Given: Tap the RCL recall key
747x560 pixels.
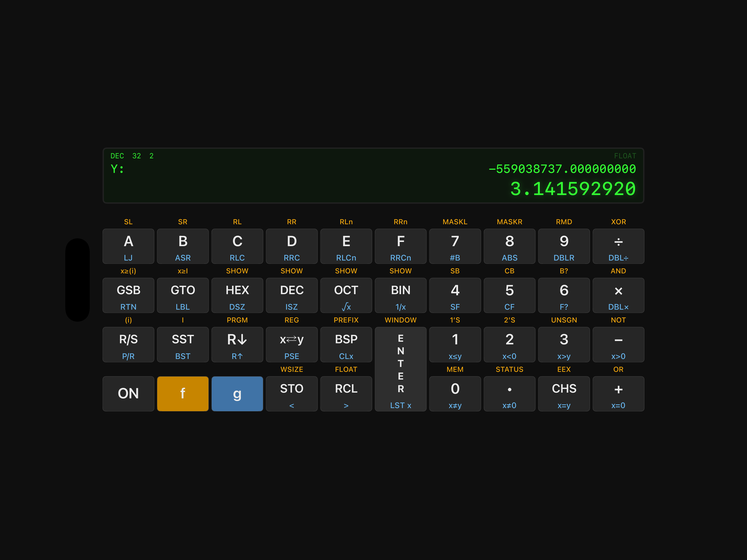Looking at the screenshot, I should 346,394.
